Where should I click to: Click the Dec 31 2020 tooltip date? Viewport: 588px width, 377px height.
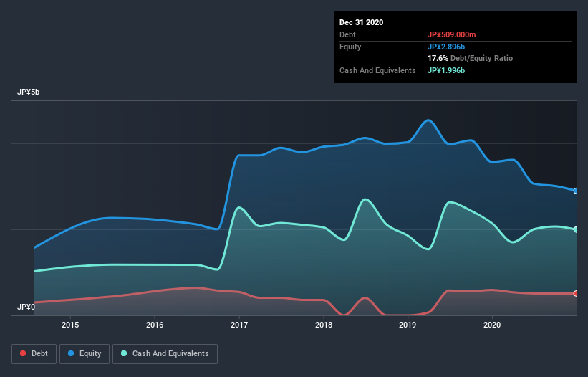(361, 22)
